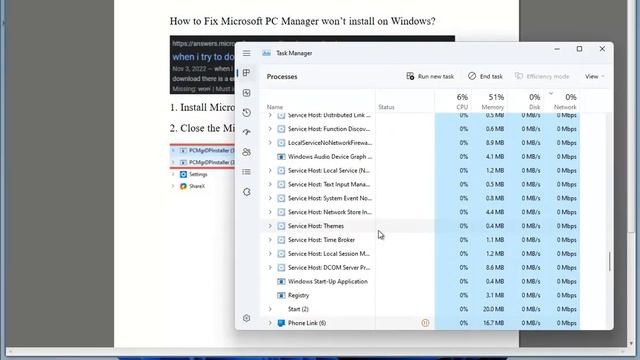Viewport: 640px width, 360px height.
Task: Click the Phone Link app icon
Action: (x=281, y=323)
